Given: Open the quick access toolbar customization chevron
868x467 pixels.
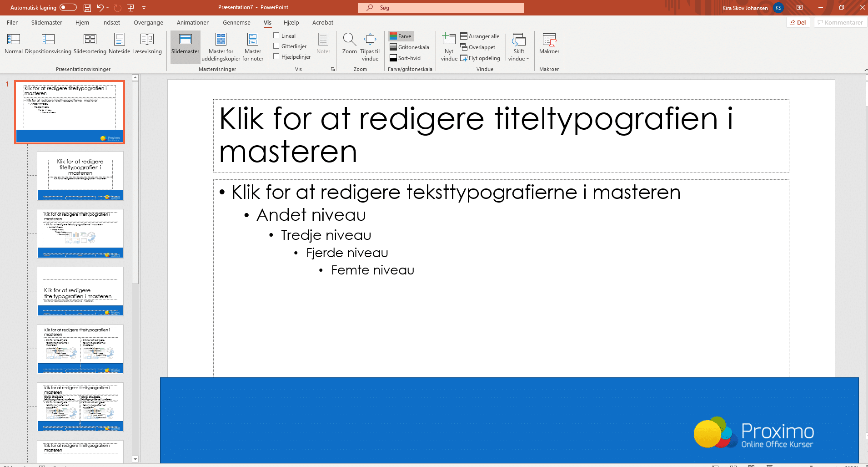Looking at the screenshot, I should tap(144, 7).
